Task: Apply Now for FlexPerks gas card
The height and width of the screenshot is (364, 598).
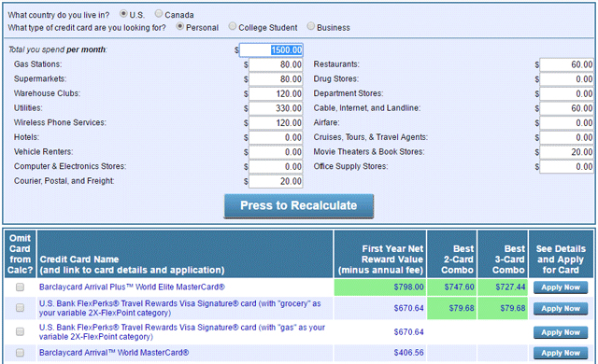Action: point(561,332)
